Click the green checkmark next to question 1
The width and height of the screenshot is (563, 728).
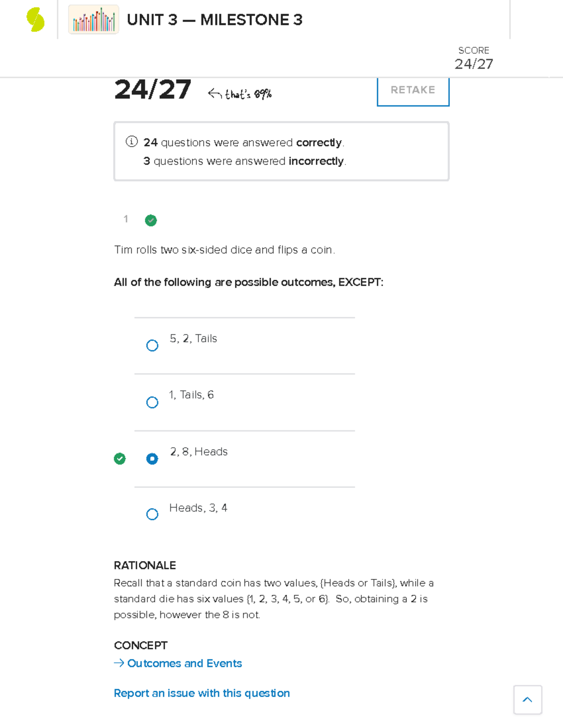151,220
